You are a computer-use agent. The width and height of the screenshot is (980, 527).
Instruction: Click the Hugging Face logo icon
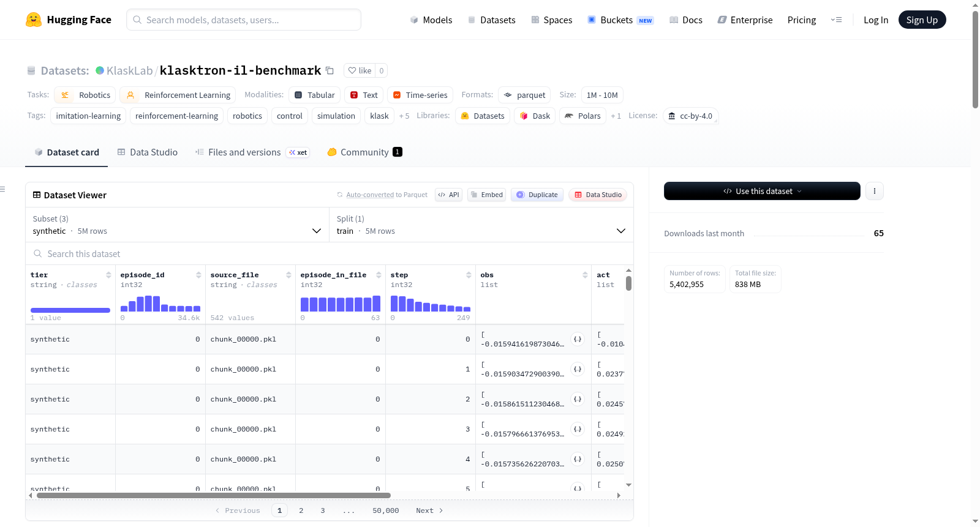(x=34, y=20)
